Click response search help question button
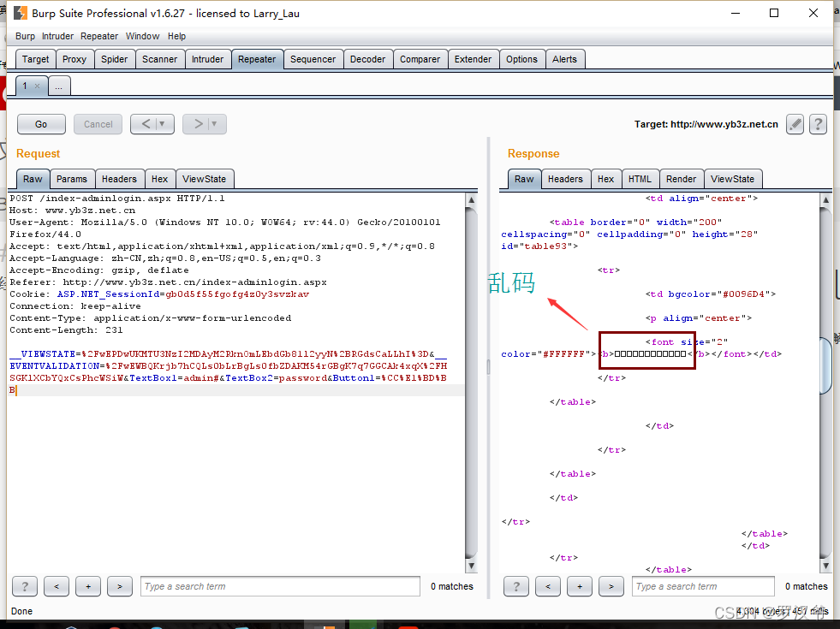This screenshot has height=629, width=840. tap(515, 586)
